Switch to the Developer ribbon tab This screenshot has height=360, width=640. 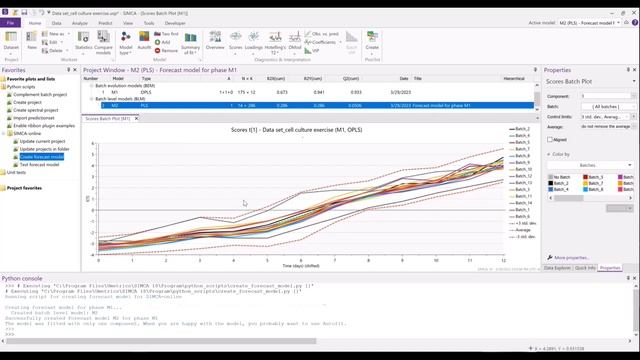pyautogui.click(x=175, y=23)
